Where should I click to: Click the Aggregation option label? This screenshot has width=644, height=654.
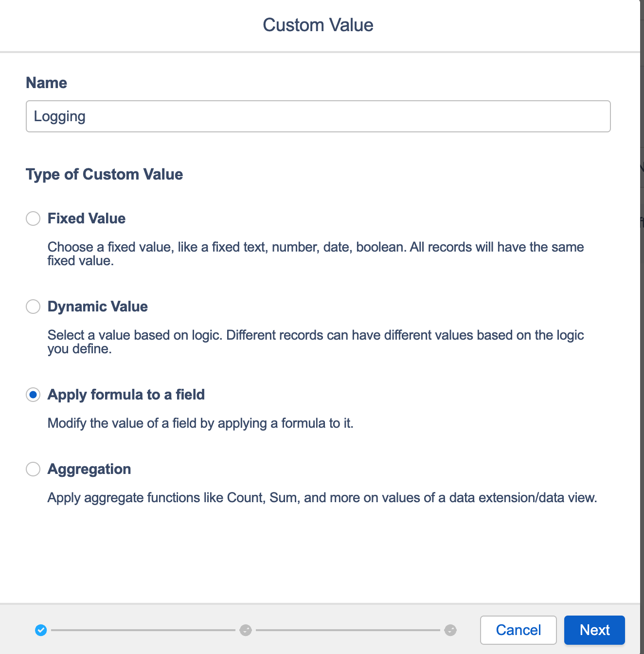(89, 469)
